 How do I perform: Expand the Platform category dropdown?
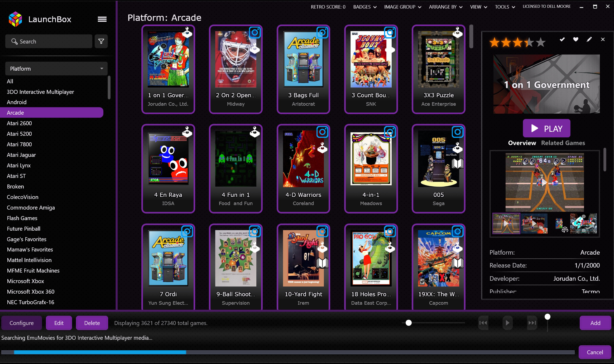(56, 69)
